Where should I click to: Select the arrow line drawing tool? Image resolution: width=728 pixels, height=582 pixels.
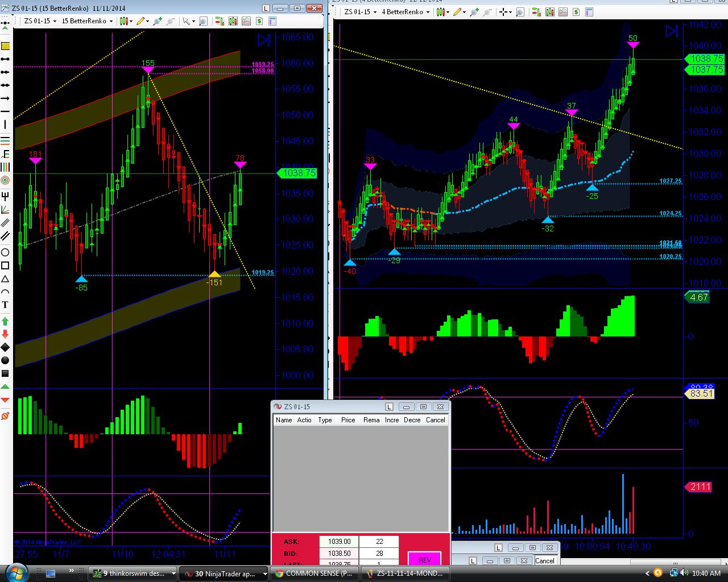[x=5, y=98]
